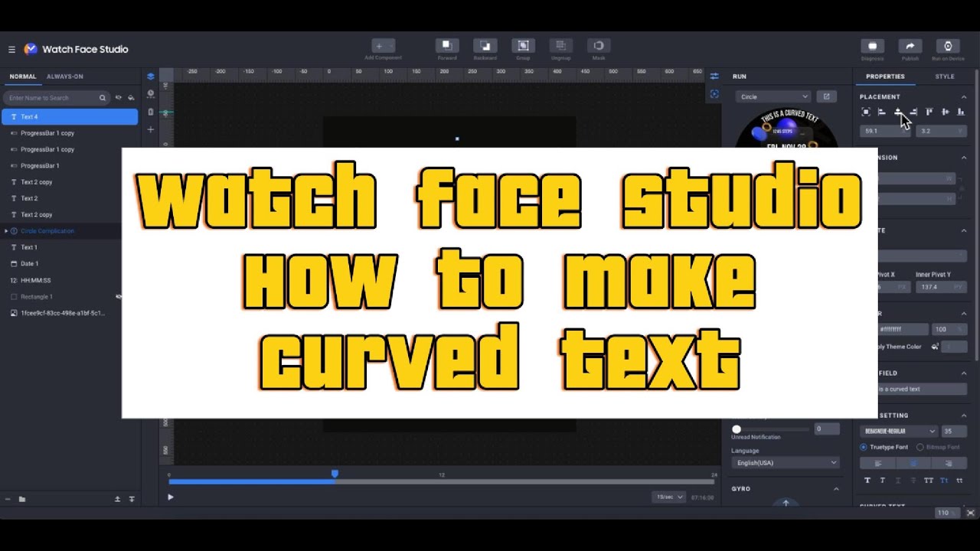Collapse the GYRO section
This screenshot has width=980, height=551.
[836, 489]
